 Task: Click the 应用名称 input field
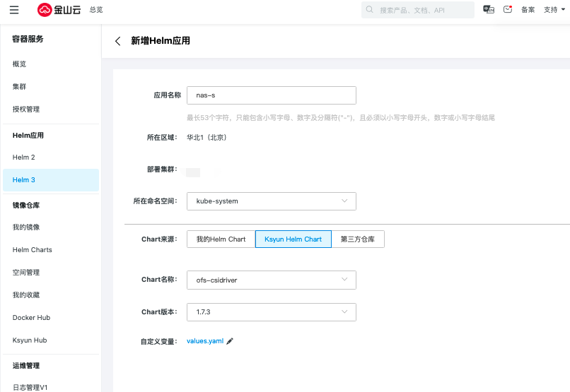pos(271,95)
